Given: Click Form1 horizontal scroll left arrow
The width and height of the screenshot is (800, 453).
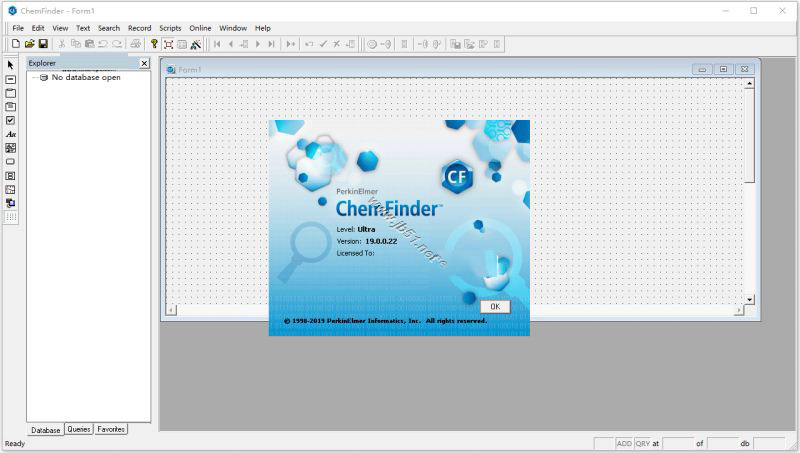Looking at the screenshot, I should pos(171,310).
